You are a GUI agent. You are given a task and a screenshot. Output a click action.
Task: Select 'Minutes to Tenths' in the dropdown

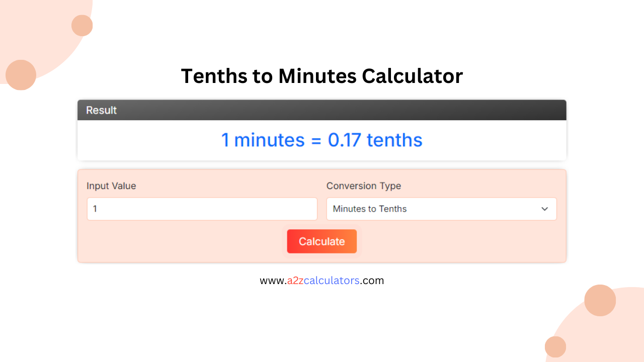coord(370,209)
